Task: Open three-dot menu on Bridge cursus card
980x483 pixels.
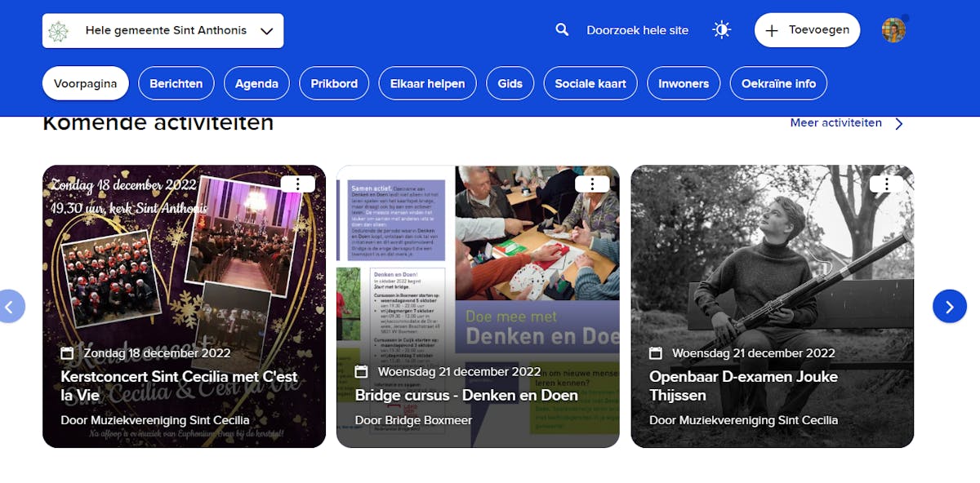Action: tap(591, 184)
